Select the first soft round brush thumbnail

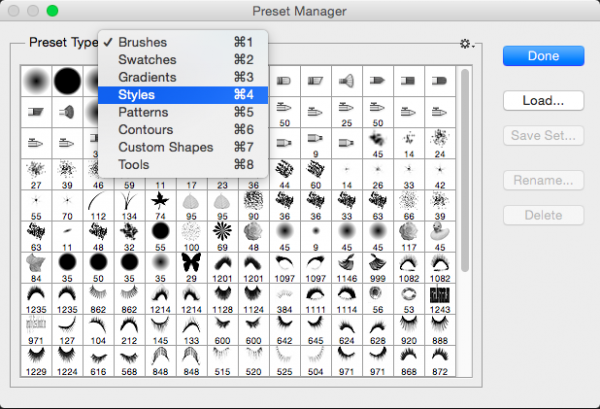(x=37, y=79)
